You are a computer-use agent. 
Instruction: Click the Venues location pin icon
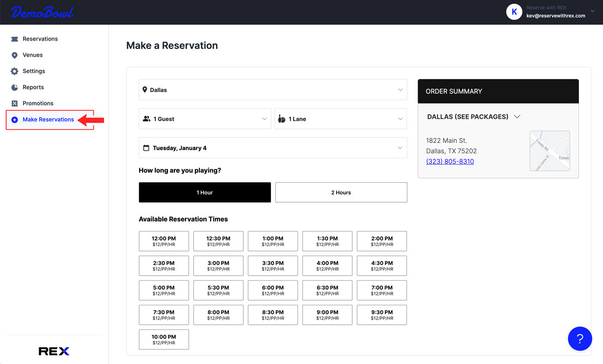click(x=15, y=55)
